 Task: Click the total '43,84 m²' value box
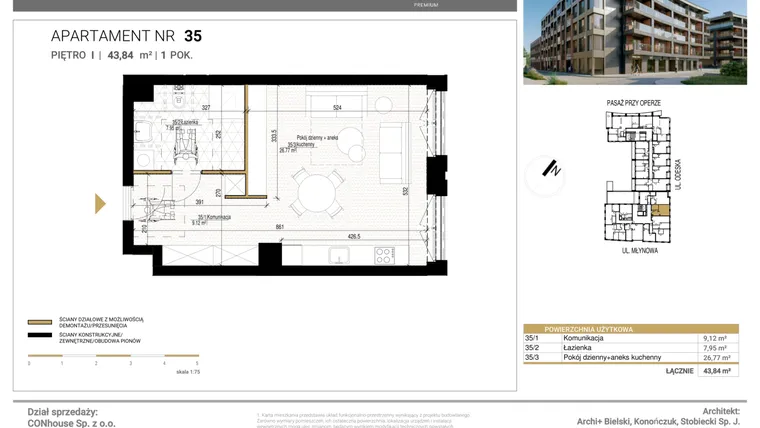pos(717,371)
